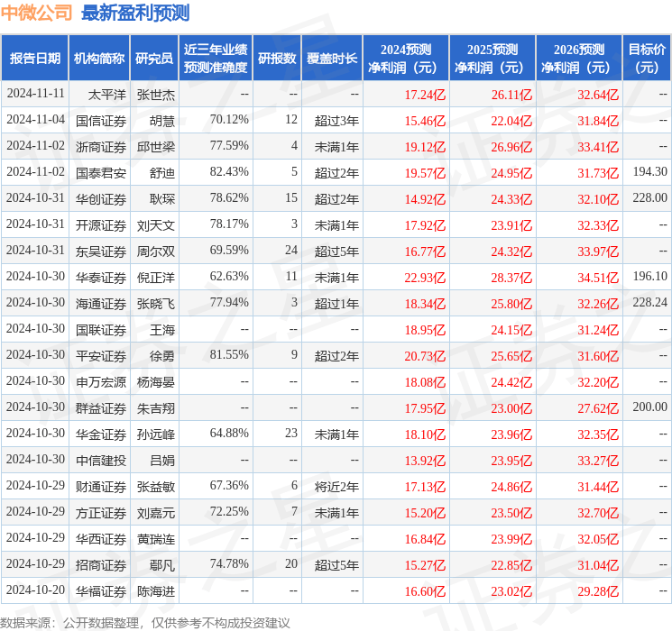This screenshot has width=672, height=631.
Task: Select the 华西证券 institution cell
Action: click(101, 539)
